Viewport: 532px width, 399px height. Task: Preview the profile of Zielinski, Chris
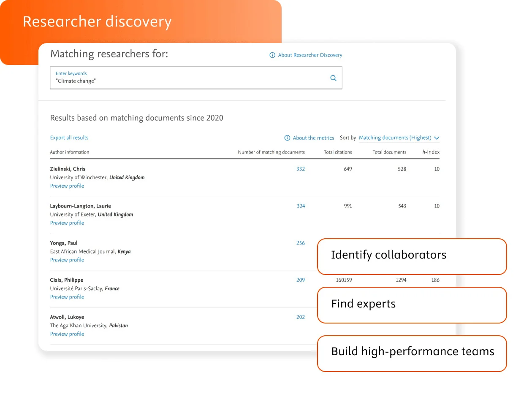point(67,186)
